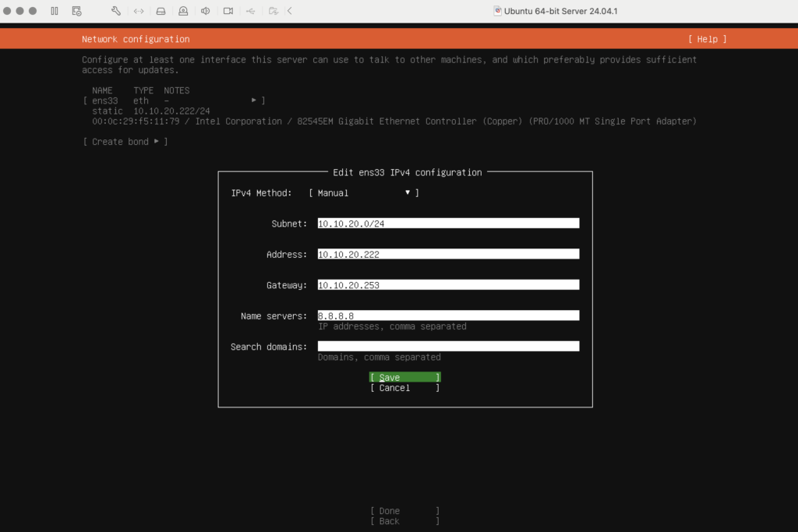Click the shared folders icon

pos(273,11)
